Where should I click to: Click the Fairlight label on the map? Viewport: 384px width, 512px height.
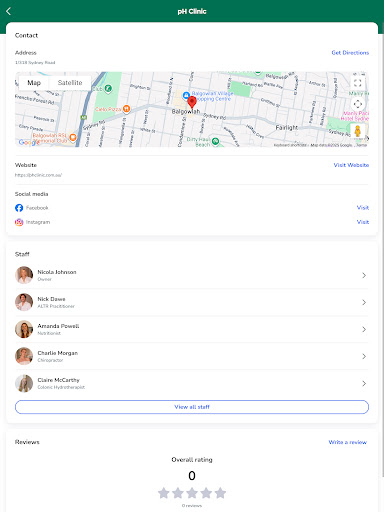click(x=287, y=128)
